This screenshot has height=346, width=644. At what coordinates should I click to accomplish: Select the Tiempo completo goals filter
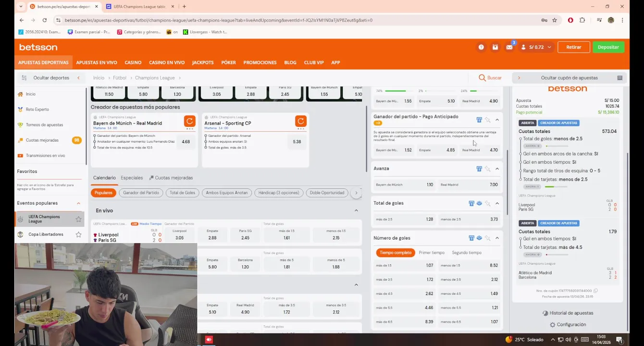pyautogui.click(x=396, y=253)
